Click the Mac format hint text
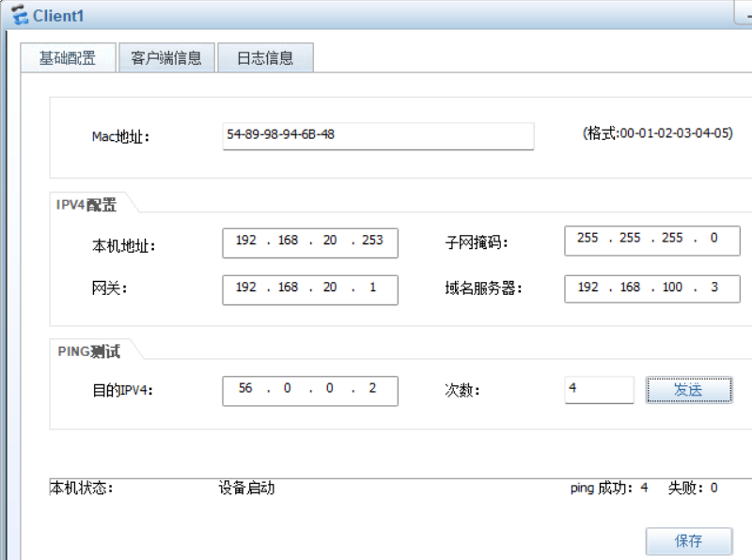 [x=657, y=133]
